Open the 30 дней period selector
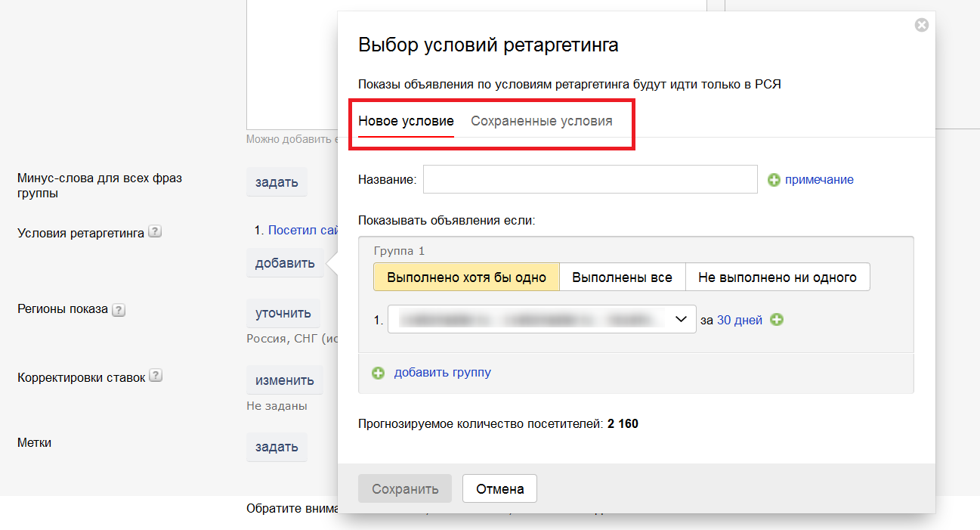Image resolution: width=980 pixels, height=530 pixels. tap(739, 320)
